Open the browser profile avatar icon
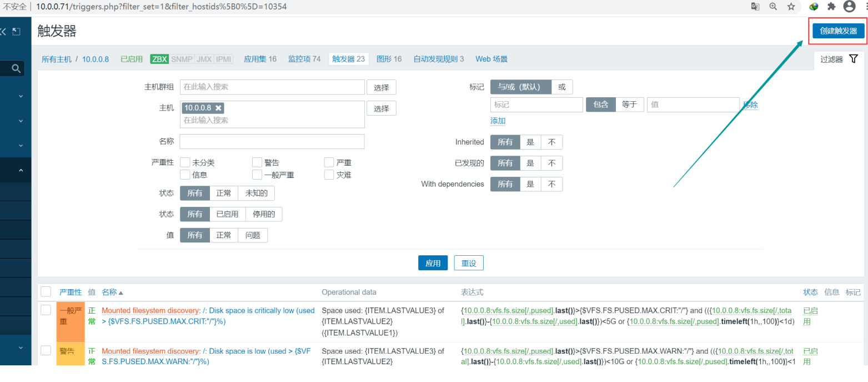The image size is (868, 382). pos(849,7)
